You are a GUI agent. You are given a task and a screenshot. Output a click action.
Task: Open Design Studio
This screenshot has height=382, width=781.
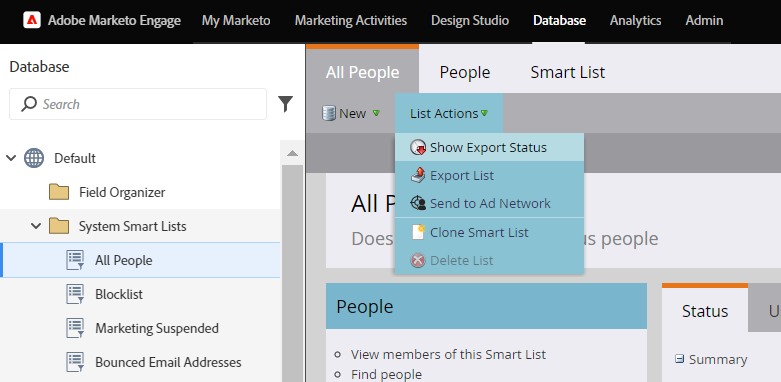coord(470,20)
